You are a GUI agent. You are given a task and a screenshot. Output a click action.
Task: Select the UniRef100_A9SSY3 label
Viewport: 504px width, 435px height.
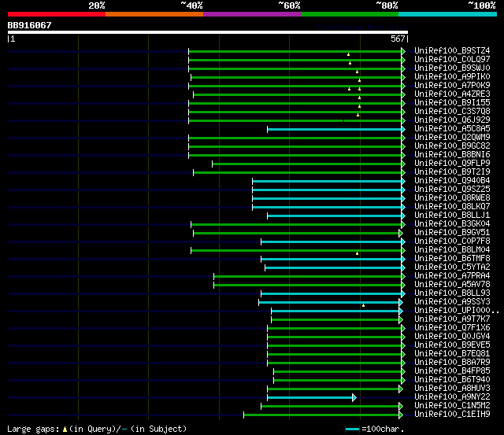(452, 302)
